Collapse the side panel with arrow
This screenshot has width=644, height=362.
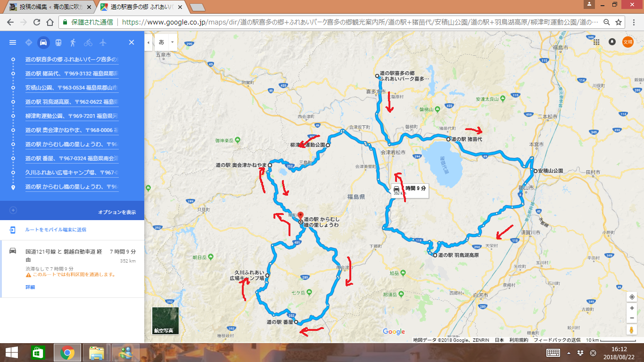coord(148,42)
